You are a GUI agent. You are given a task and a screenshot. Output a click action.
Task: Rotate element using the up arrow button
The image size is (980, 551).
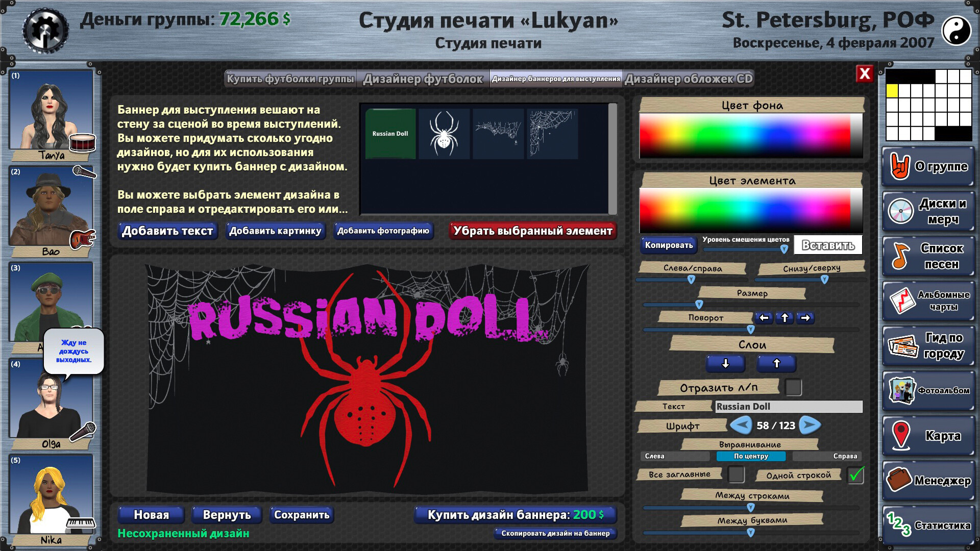(784, 317)
